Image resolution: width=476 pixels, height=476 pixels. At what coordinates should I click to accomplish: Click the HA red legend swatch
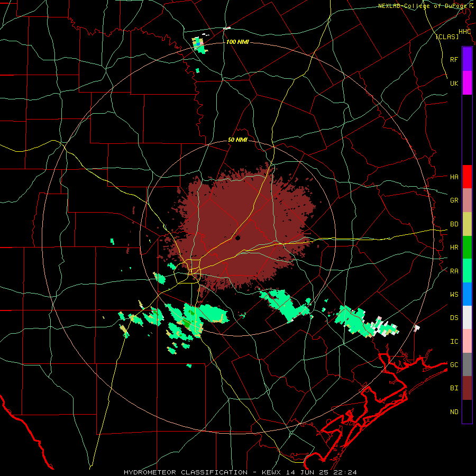[x=467, y=177]
